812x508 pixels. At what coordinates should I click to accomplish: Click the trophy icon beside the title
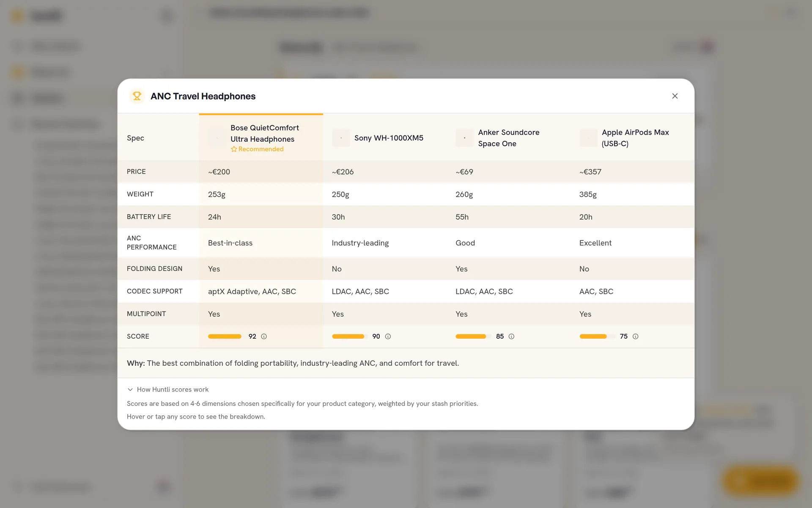click(x=137, y=96)
